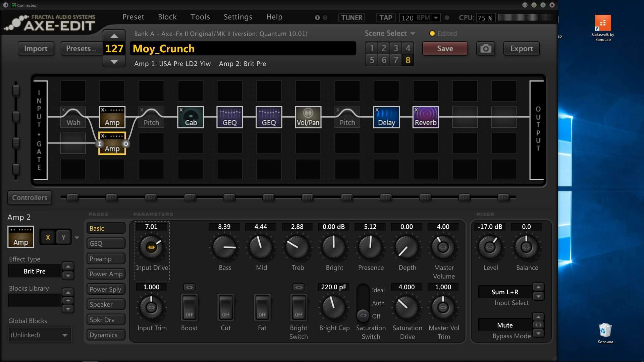Click the Wah block in the grid
The width and height of the screenshot is (644, 362).
tap(73, 117)
